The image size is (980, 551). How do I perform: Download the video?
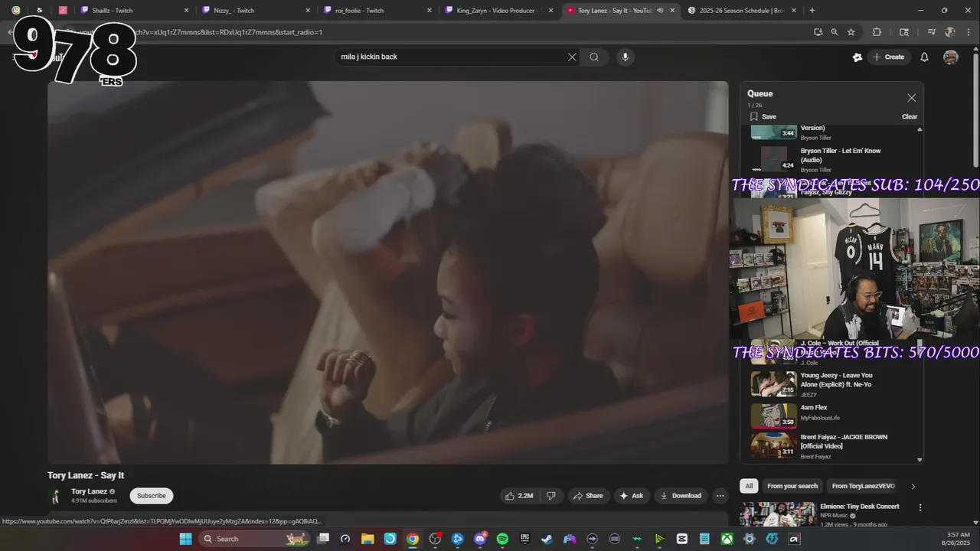tap(681, 496)
